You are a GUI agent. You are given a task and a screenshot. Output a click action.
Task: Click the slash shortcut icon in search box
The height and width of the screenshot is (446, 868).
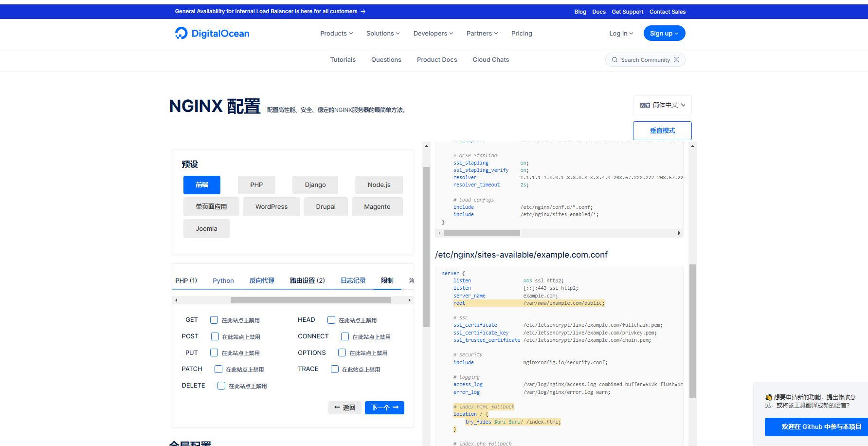(x=676, y=60)
